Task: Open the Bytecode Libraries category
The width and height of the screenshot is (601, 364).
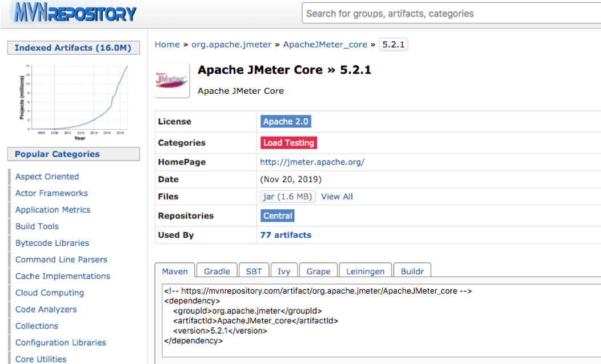Action: tap(52, 243)
